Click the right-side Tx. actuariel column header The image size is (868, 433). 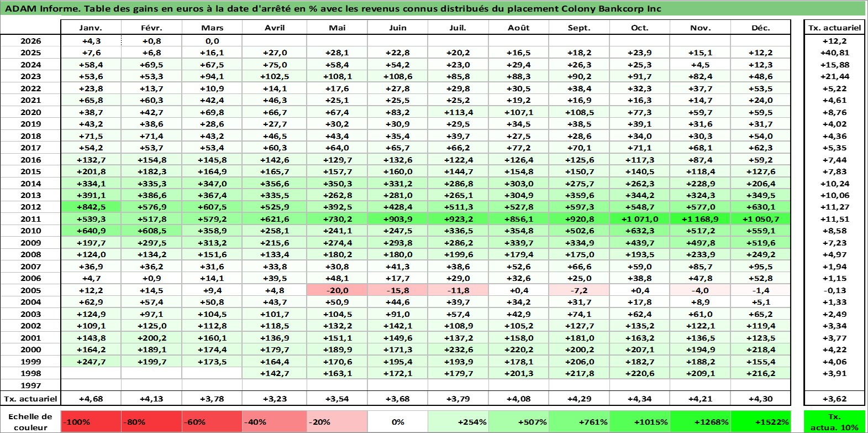click(834, 28)
